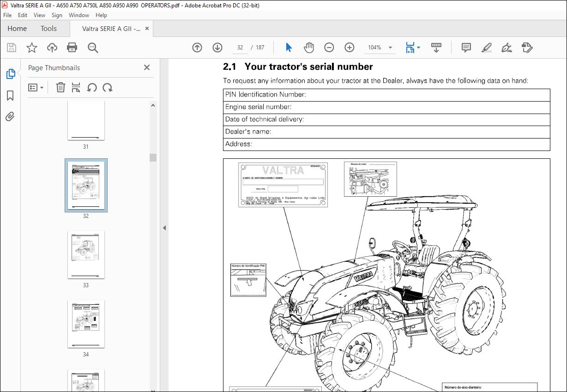Click the page number input field
This screenshot has width=567, height=392.
pyautogui.click(x=240, y=48)
